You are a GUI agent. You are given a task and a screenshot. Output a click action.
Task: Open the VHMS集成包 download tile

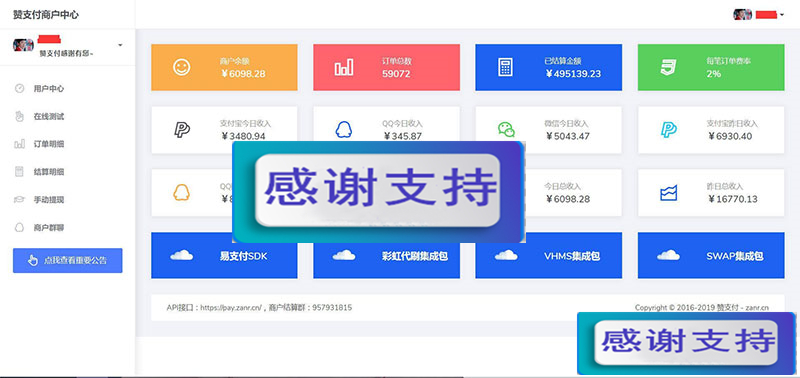[548, 256]
